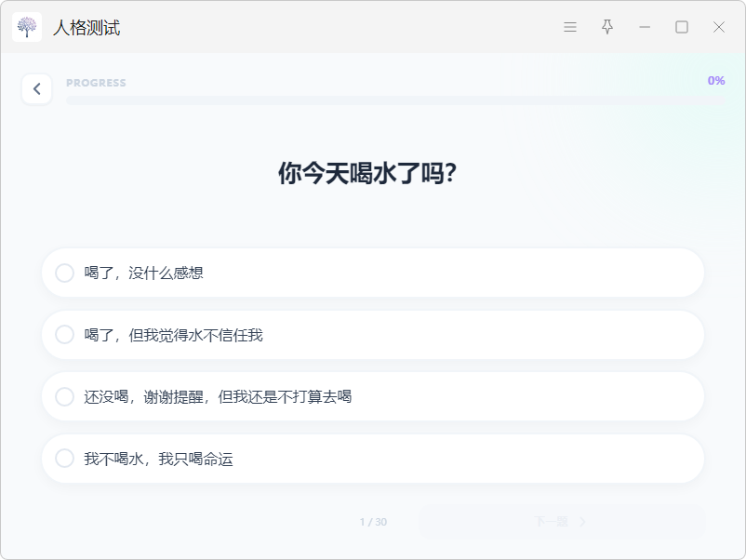Click option text 我不喝水，我只喝命运
The image size is (746, 560).
(x=158, y=459)
